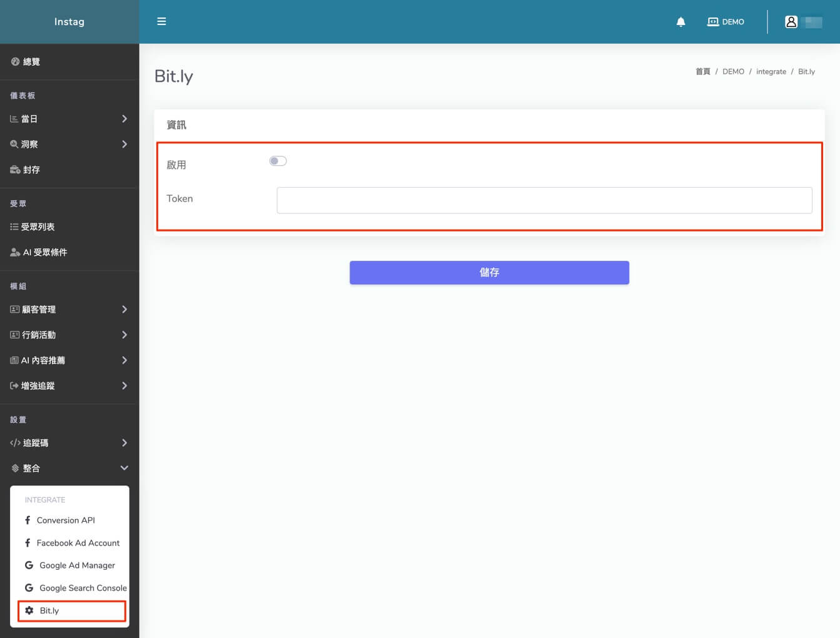Click DEMO label in top bar

click(x=733, y=22)
